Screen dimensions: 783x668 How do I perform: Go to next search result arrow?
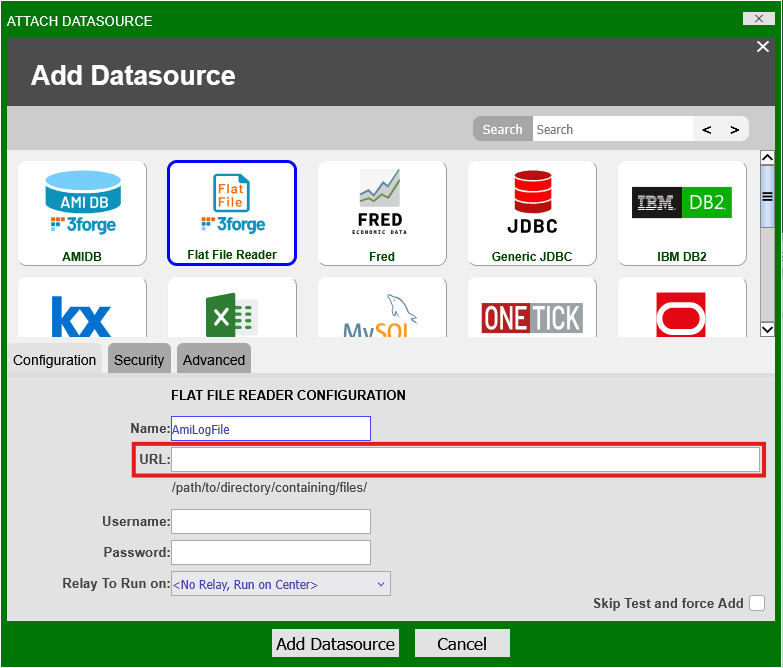[x=734, y=130]
